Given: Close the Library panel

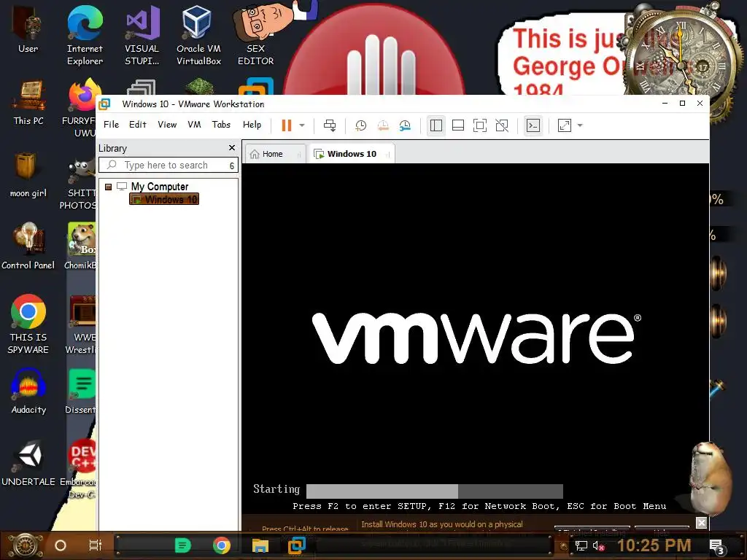Looking at the screenshot, I should [x=232, y=147].
